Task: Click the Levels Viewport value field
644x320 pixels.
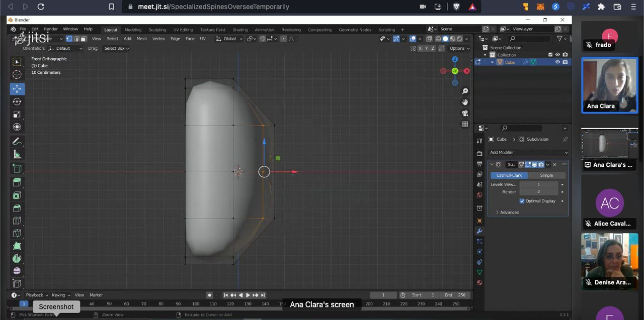Action: tap(538, 184)
